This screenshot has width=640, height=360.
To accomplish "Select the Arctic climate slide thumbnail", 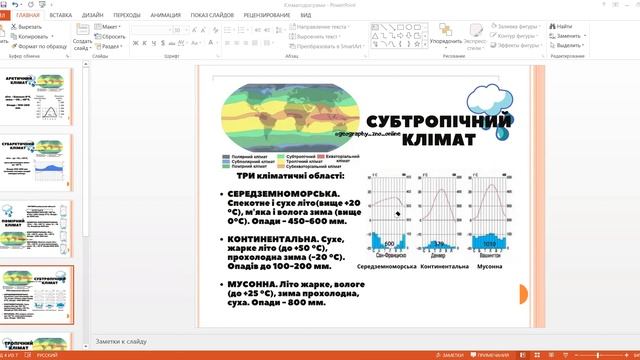I will tap(36, 97).
